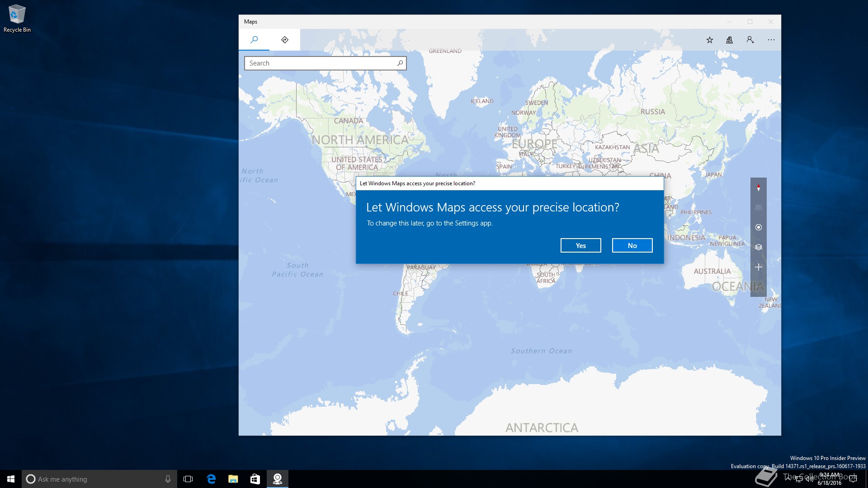Click the Maps window title text

pyautogui.click(x=250, y=22)
